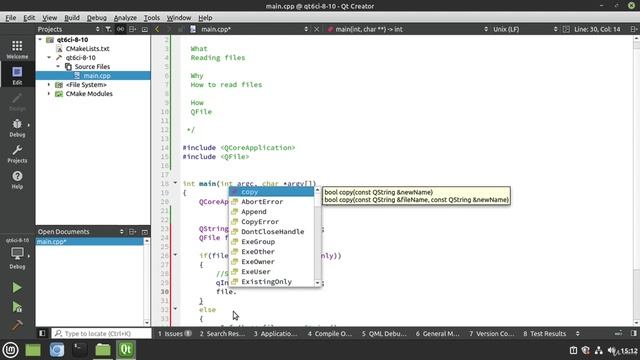Open the View menu

click(50, 18)
